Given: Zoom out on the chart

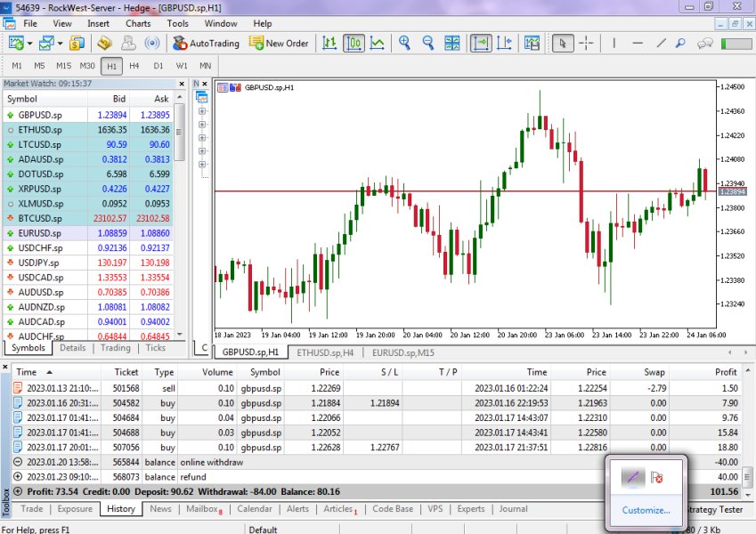Looking at the screenshot, I should [428, 44].
